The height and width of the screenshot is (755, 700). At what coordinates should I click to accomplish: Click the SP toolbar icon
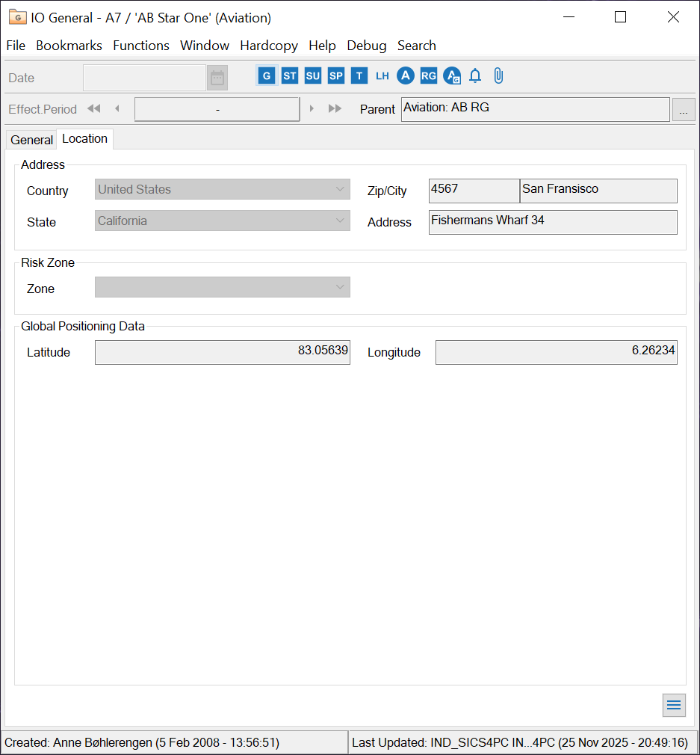(x=336, y=76)
